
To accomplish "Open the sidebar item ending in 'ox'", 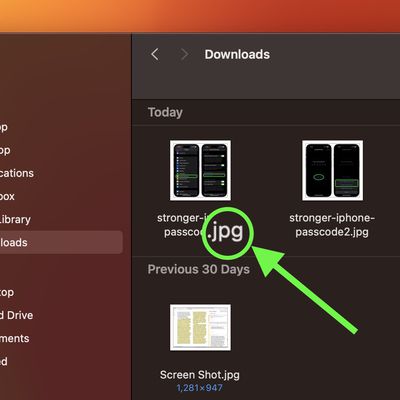I will pos(7,196).
